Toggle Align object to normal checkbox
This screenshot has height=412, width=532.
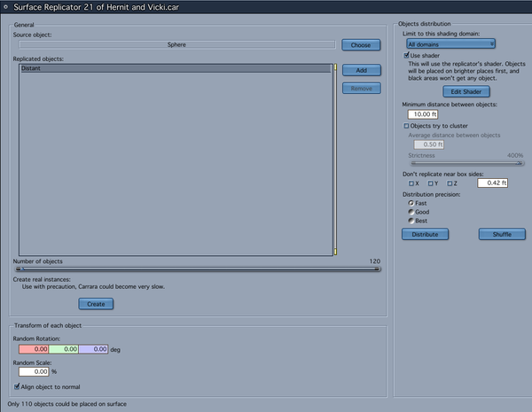pos(17,386)
